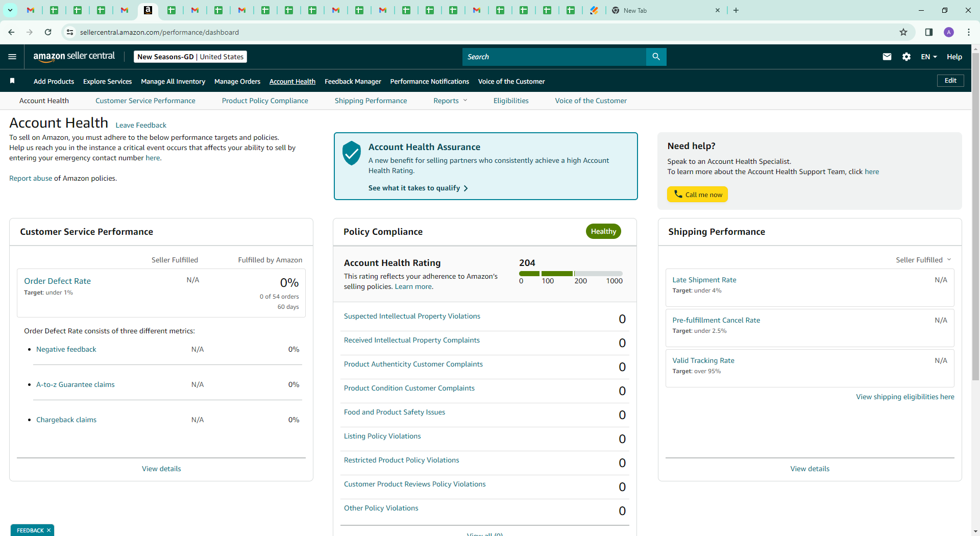
Task: Open the Product Policy Compliance tab
Action: [265, 101]
